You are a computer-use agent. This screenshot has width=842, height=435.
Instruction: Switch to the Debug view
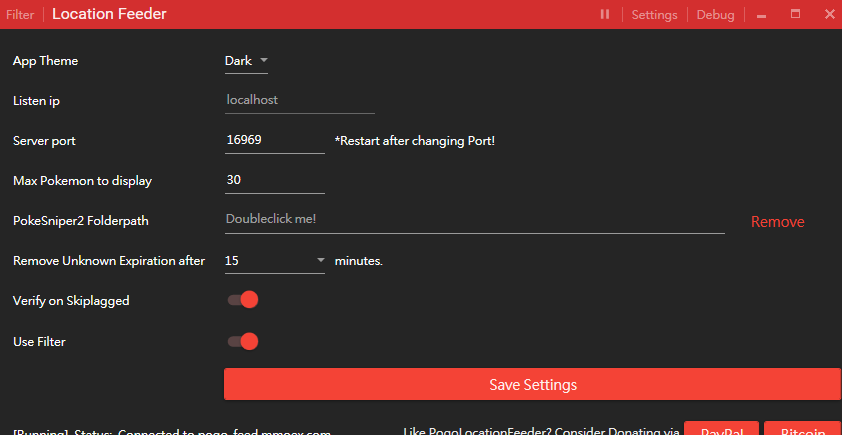(x=715, y=15)
